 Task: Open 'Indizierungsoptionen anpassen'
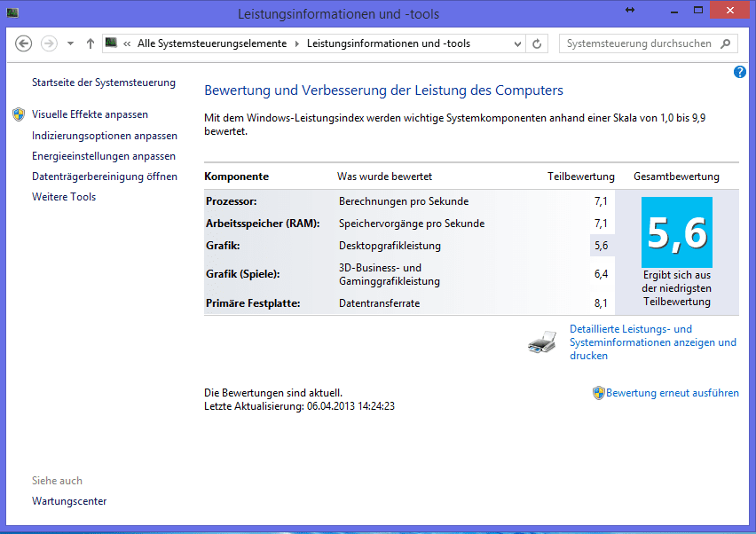click(105, 136)
